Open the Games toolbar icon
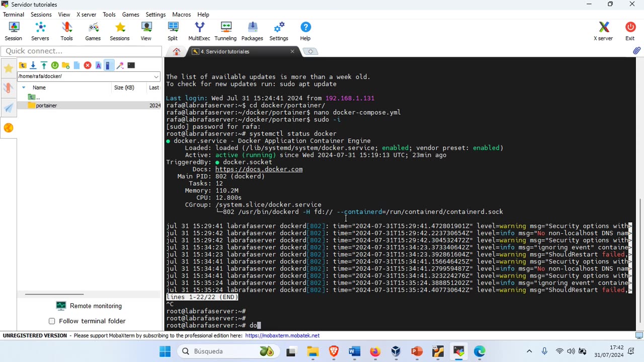This screenshot has height=362, width=644. click(x=93, y=31)
